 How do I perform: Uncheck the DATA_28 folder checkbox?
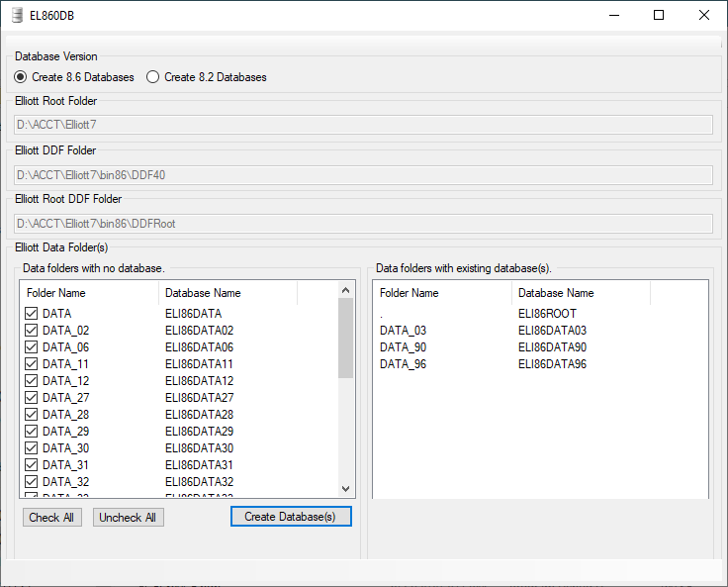pos(31,414)
